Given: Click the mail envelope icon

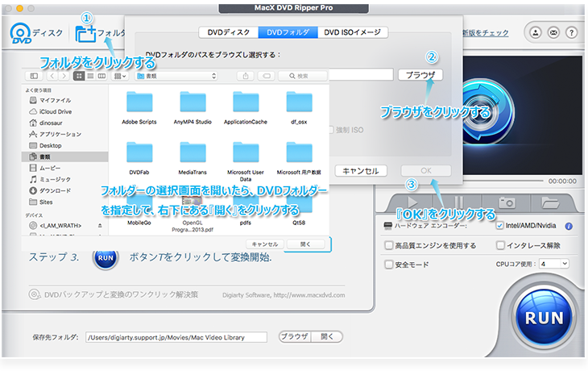Looking at the screenshot, I should (x=553, y=33).
